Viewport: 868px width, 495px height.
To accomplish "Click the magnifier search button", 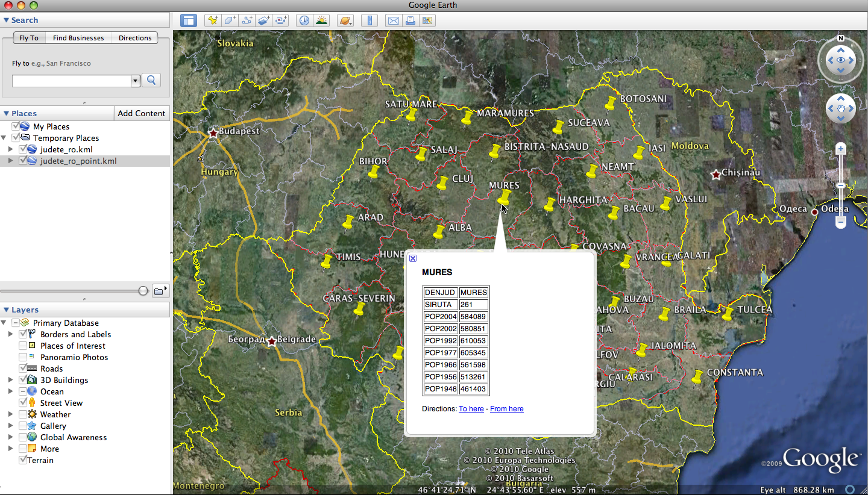I will pyautogui.click(x=151, y=80).
